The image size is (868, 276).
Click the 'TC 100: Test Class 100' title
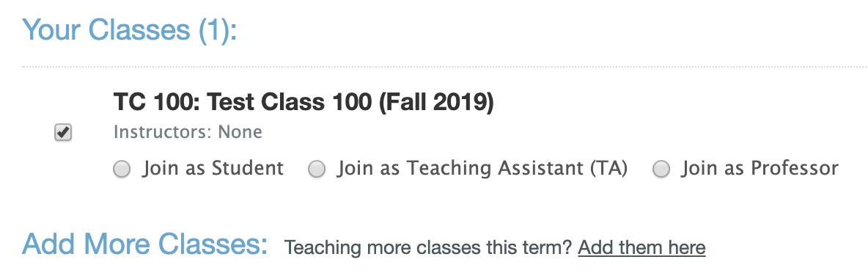pyautogui.click(x=243, y=102)
